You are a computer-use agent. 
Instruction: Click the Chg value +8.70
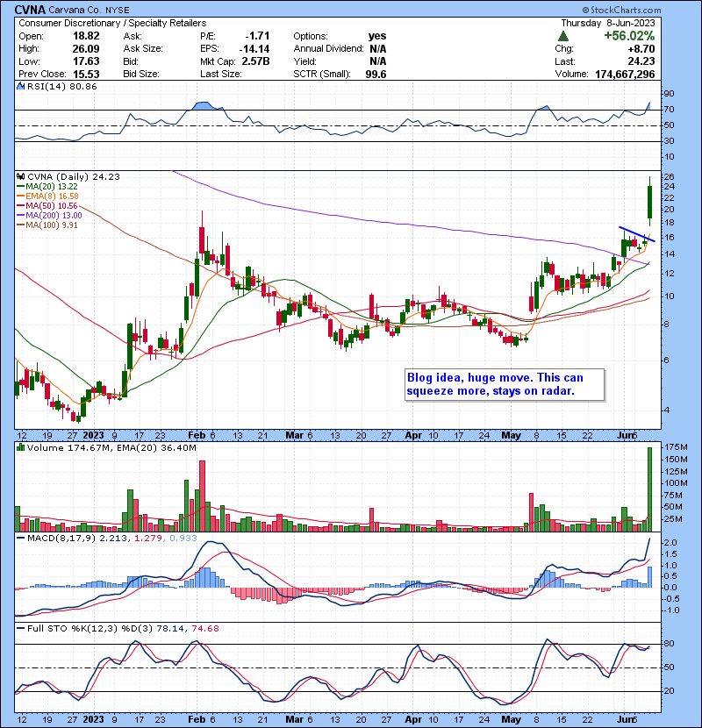(643, 48)
